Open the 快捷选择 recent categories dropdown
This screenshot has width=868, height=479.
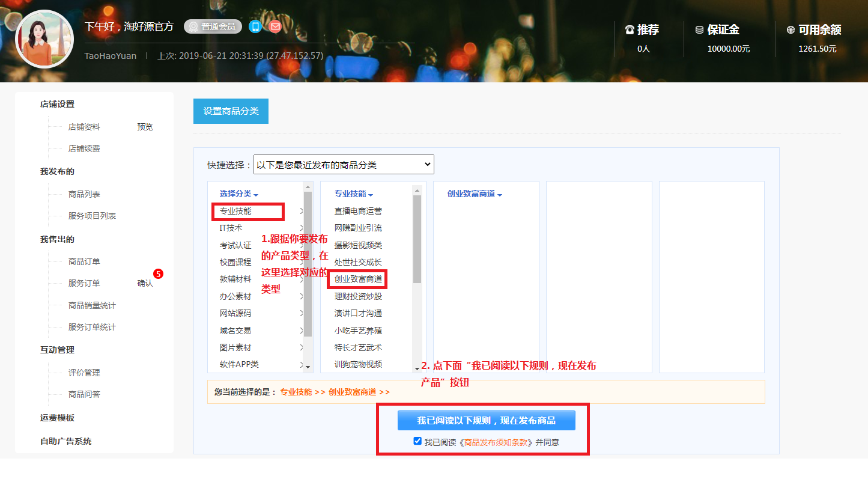point(344,165)
